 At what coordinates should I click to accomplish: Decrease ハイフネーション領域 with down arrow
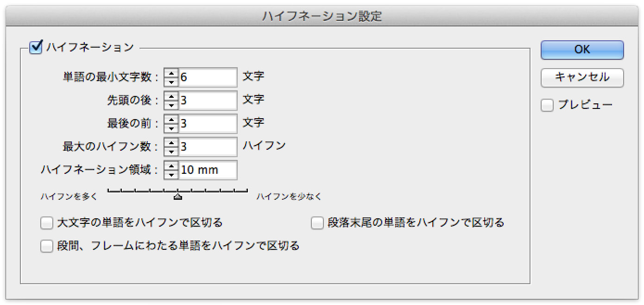[171, 174]
